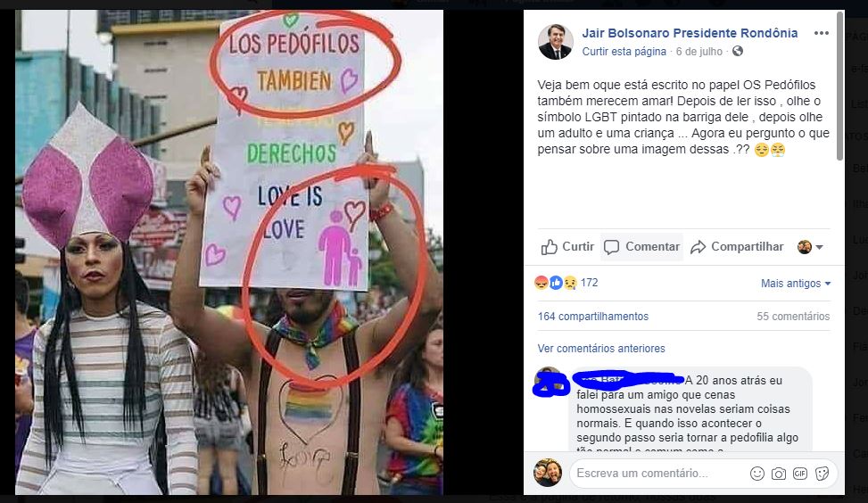Show the 55 comentários
The image size is (868, 503).
tap(793, 317)
